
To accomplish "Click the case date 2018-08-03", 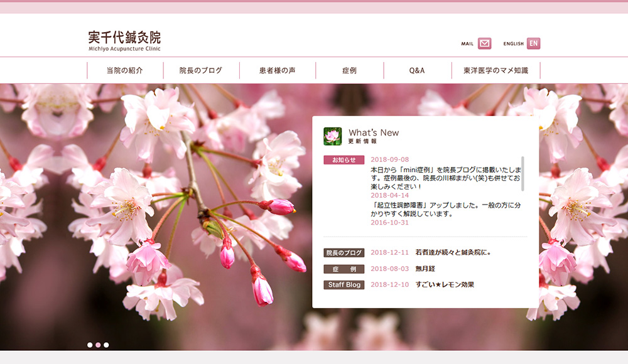I will point(390,269).
